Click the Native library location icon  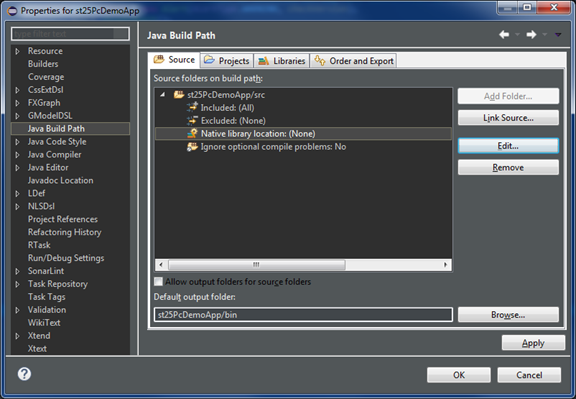[x=192, y=133]
